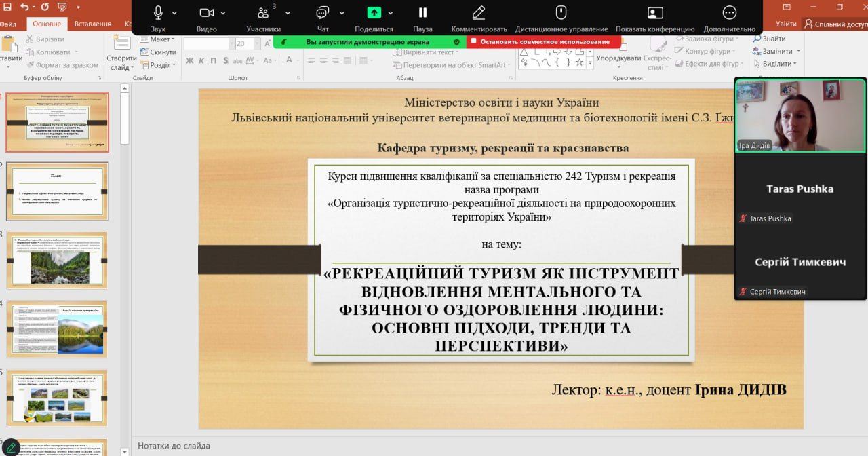Viewport: 868px width, 456px height.
Task: Mute microphone with the Звук icon
Action: click(x=158, y=13)
